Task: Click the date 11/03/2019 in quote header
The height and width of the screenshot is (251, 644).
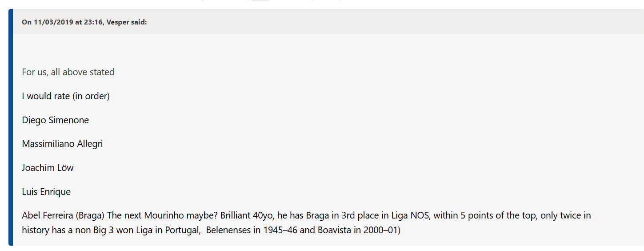Action: [54, 22]
